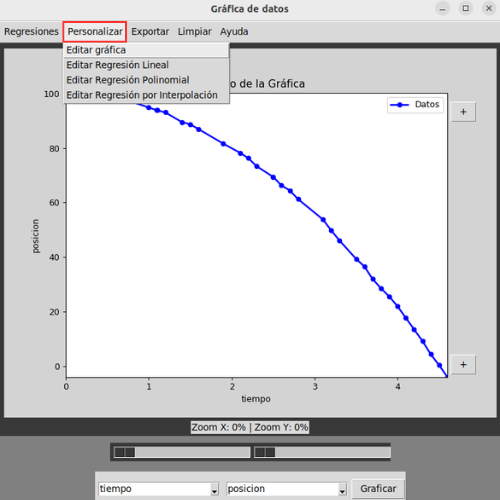
Task: Open the Ayuda menu
Action: pos(234,32)
